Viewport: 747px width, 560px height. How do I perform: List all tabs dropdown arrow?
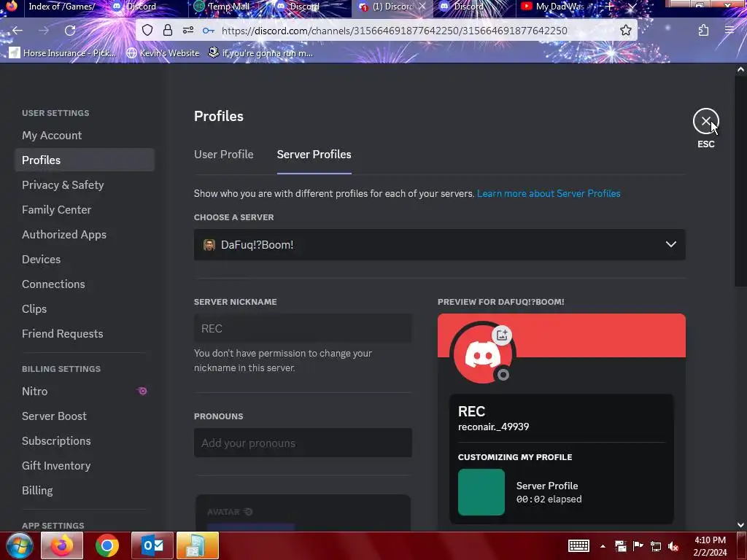632,7
